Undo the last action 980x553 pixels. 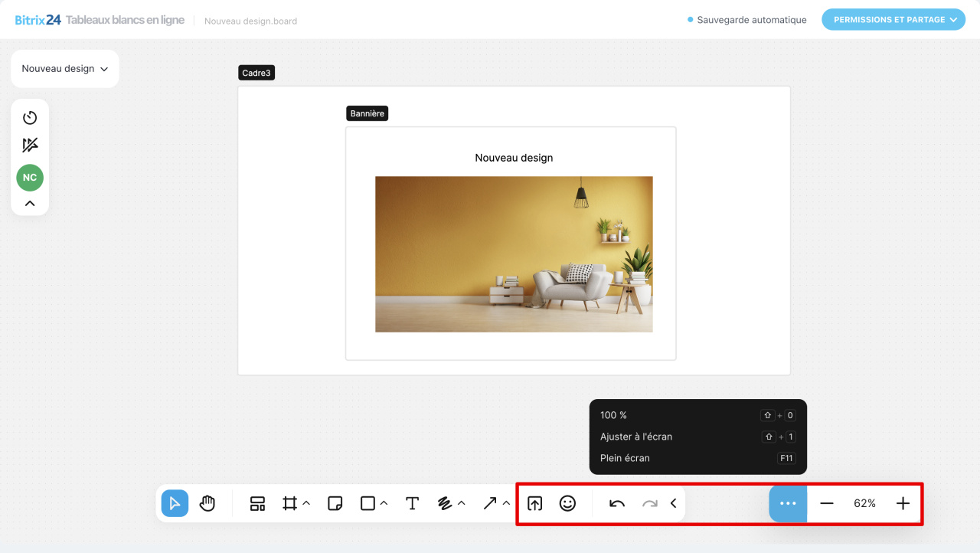tap(617, 503)
